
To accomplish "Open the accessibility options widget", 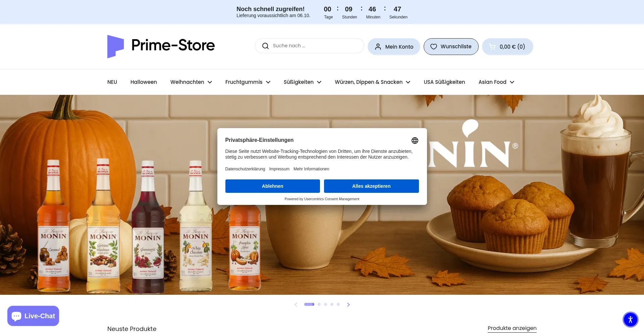I will tap(631, 319).
